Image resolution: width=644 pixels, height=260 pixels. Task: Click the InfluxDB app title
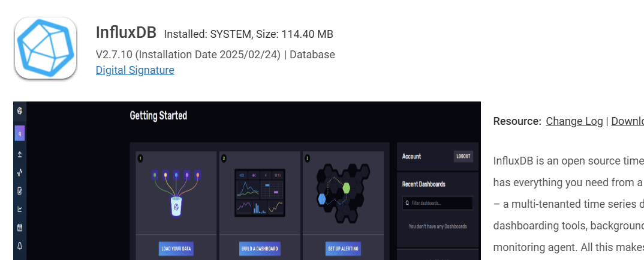tap(126, 32)
